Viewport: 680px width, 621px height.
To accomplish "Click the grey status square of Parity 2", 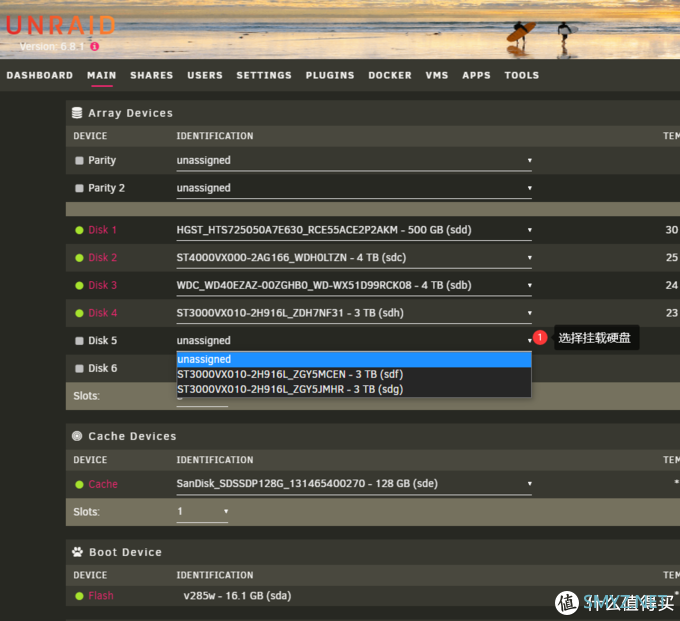I will click(79, 188).
